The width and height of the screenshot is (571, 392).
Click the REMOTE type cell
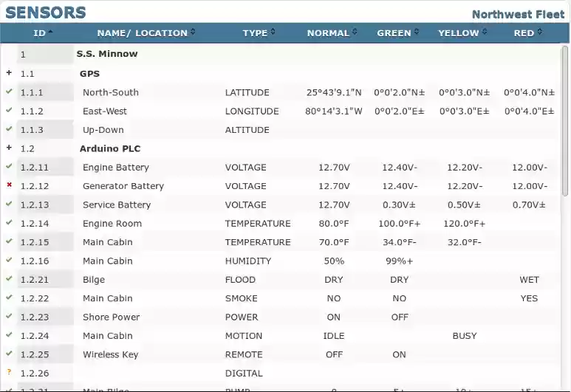click(x=244, y=354)
